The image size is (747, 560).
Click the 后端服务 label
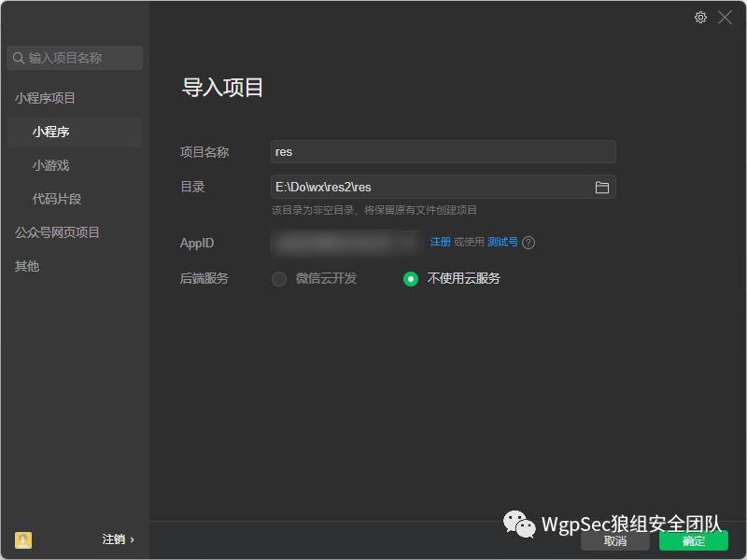[x=204, y=278]
